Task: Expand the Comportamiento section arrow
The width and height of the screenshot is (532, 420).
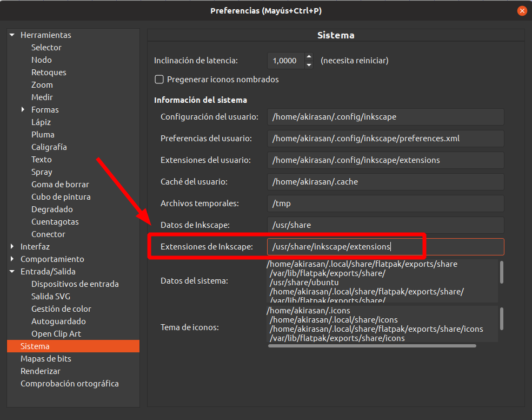Action: pos(12,259)
